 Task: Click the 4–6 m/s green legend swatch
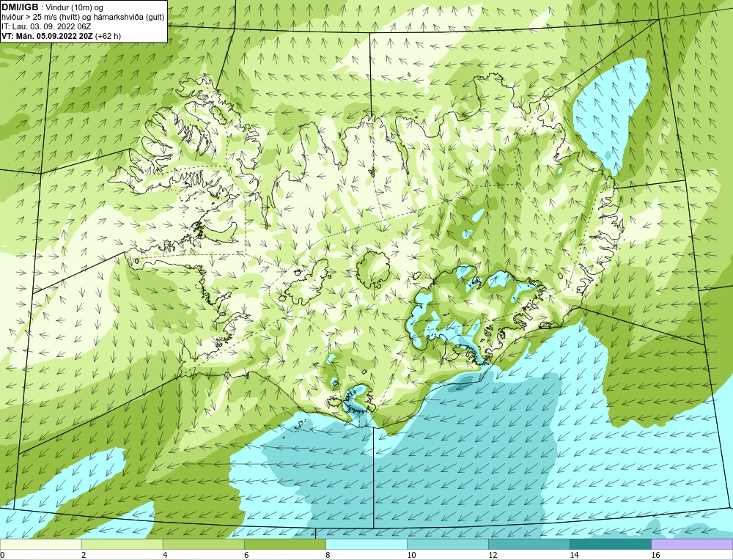point(203,544)
